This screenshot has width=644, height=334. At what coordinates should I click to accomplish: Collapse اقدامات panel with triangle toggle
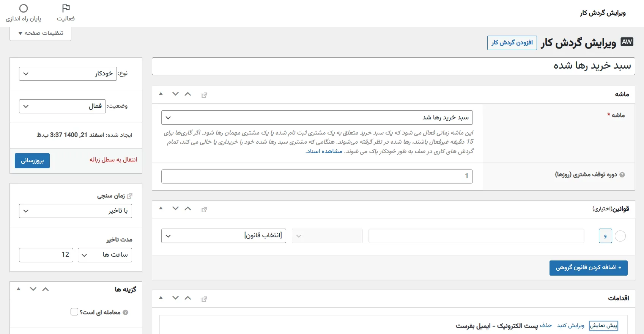coord(161,298)
